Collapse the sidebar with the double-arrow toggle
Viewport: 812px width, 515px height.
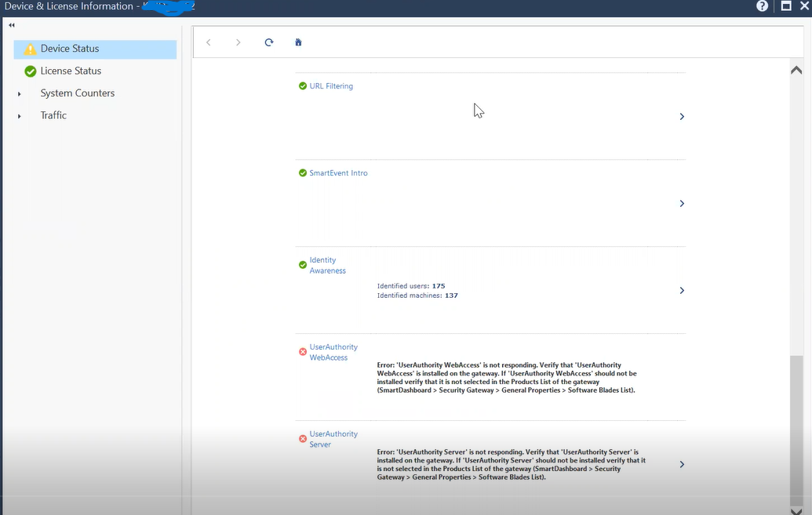(11, 24)
